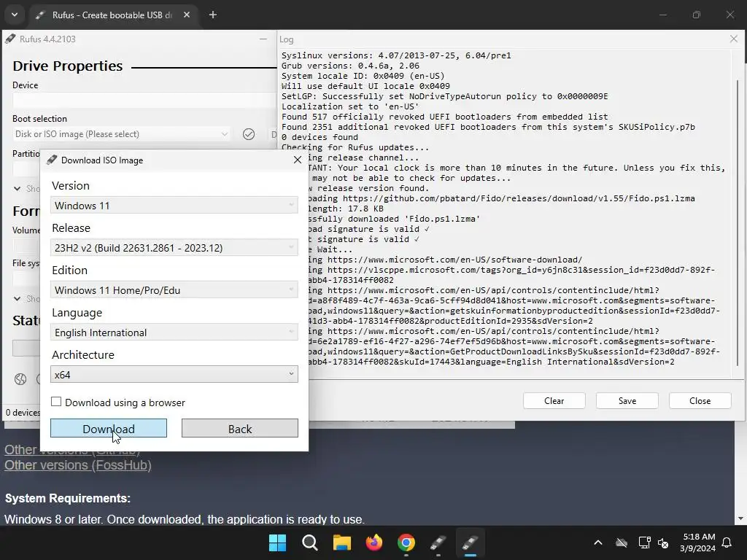Screen dimensions: 747x560
Task: Open the Windows Start menu
Action: point(277,542)
